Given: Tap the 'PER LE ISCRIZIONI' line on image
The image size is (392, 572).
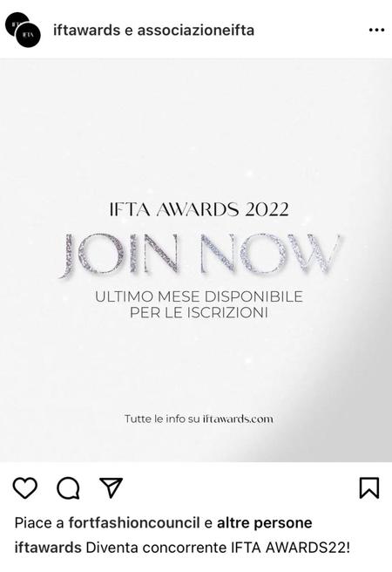Looking at the screenshot, I should (199, 313).
